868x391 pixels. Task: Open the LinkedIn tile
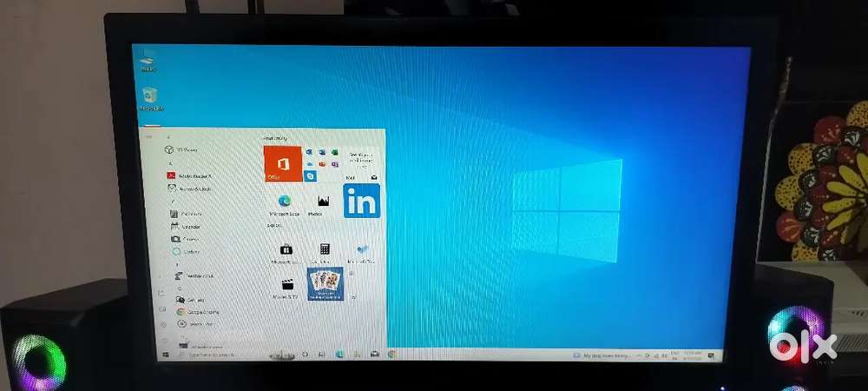pos(361,201)
